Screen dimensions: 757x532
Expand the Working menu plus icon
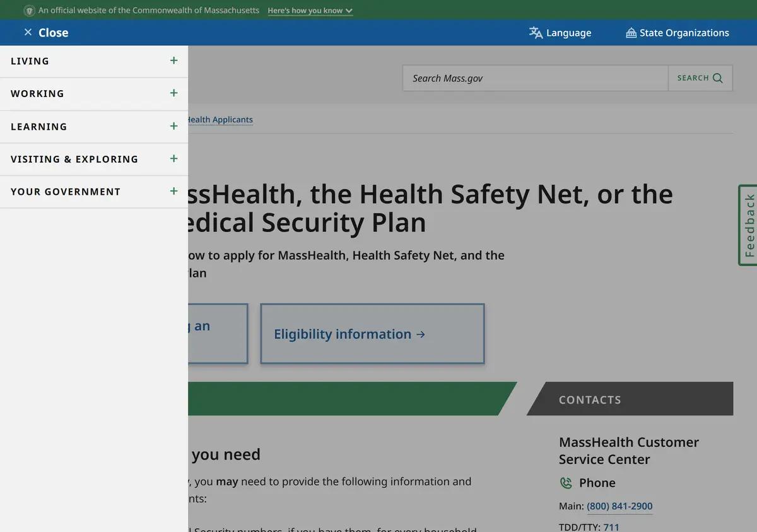tap(174, 93)
